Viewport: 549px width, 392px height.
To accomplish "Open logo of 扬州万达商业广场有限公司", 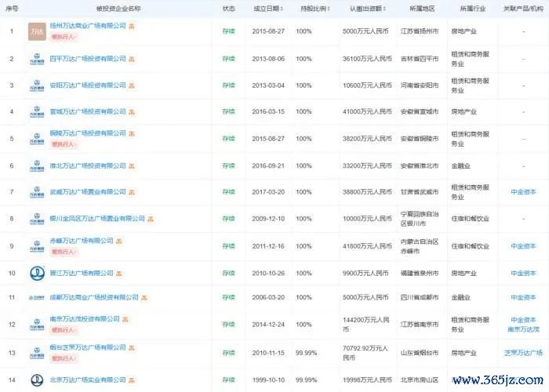I will click(37, 31).
